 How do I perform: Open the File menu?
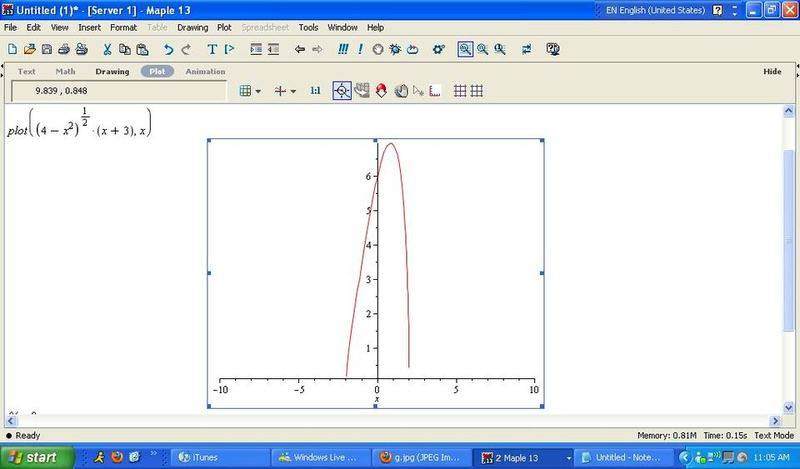click(10, 28)
